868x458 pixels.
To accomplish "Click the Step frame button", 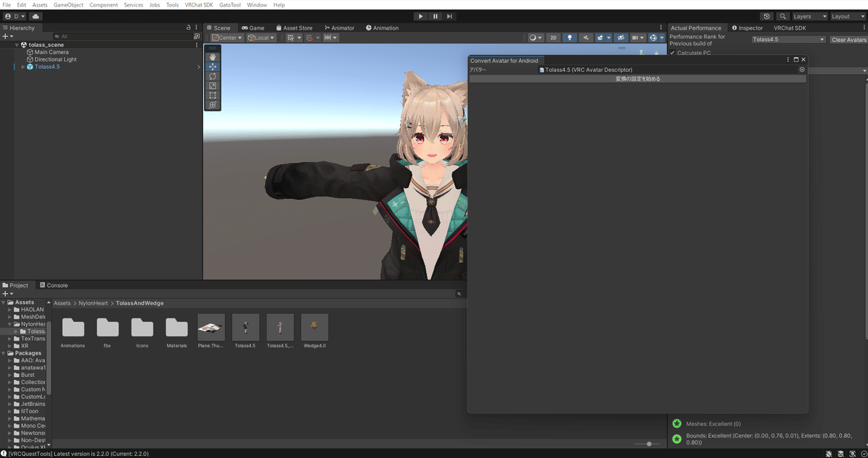I will tap(449, 16).
